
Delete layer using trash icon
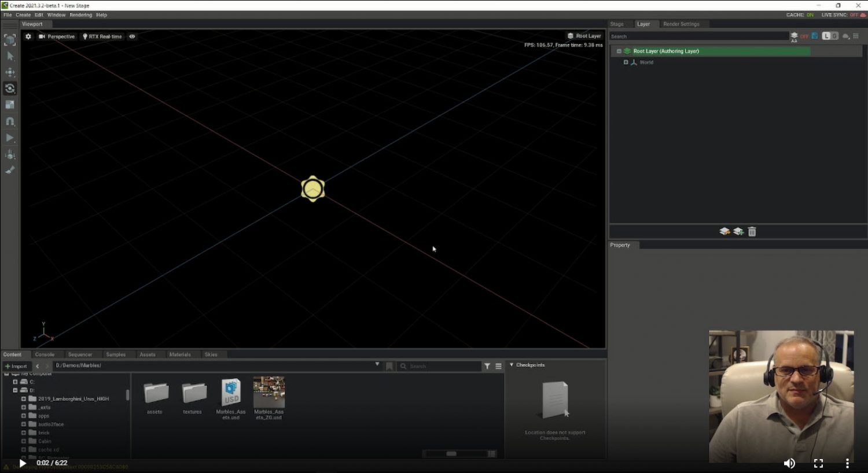(x=752, y=232)
